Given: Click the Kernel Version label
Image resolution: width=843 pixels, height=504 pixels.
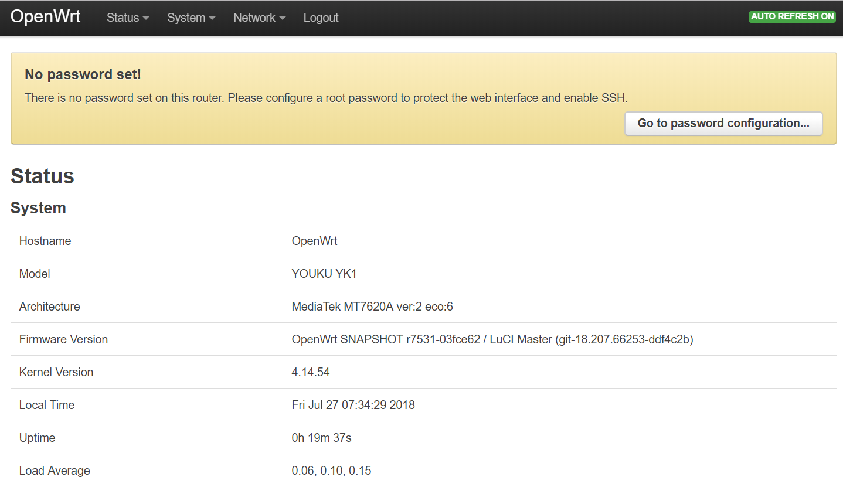Looking at the screenshot, I should [x=56, y=372].
